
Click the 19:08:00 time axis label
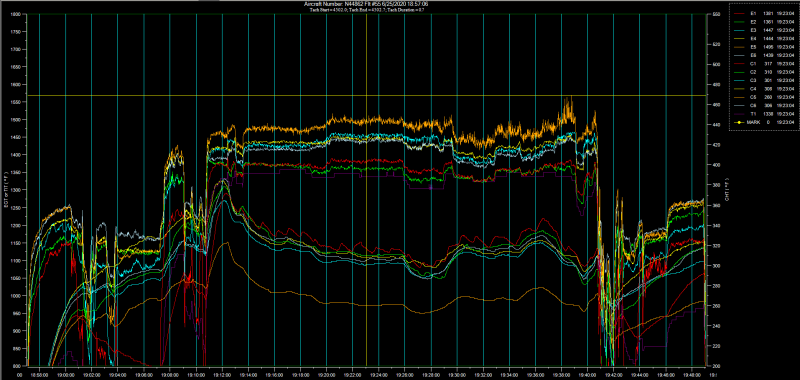(170, 374)
